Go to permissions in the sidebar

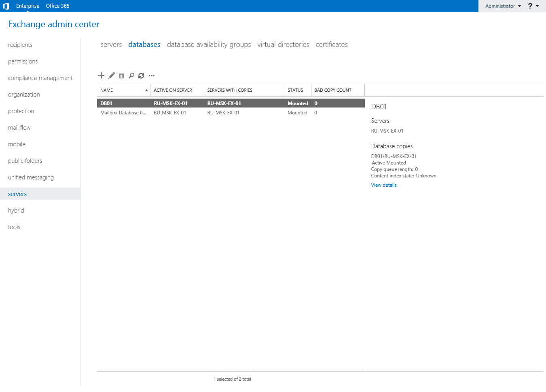[x=23, y=61]
